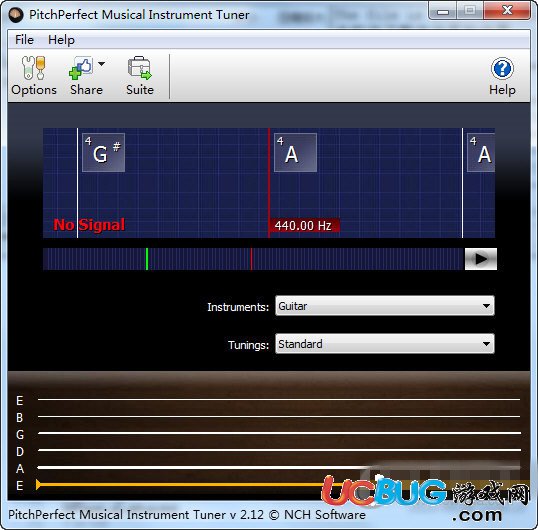Click the red marker on pitch bar
Viewport: 538px width, 530px height.
tap(251, 259)
